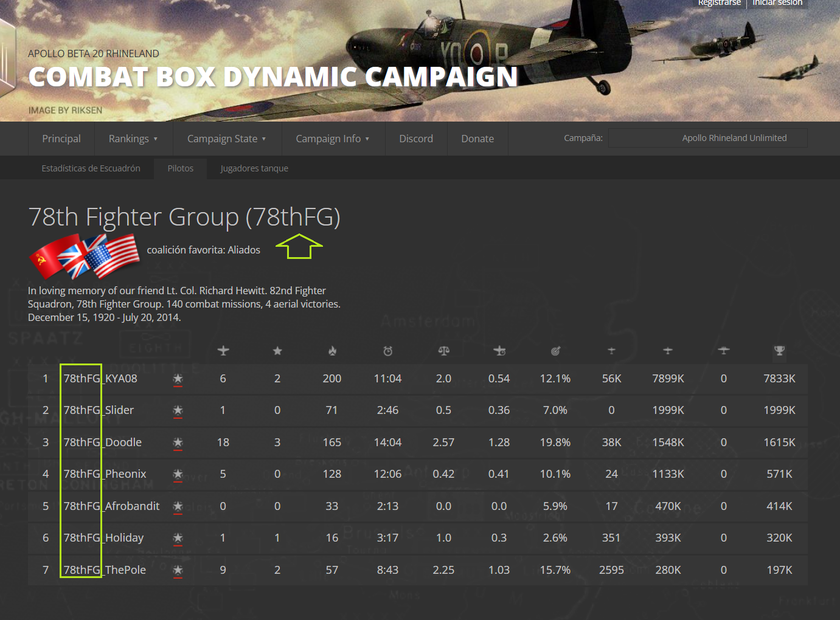Click the Registrarse link
Viewport: 840px width, 620px height.
[720, 3]
